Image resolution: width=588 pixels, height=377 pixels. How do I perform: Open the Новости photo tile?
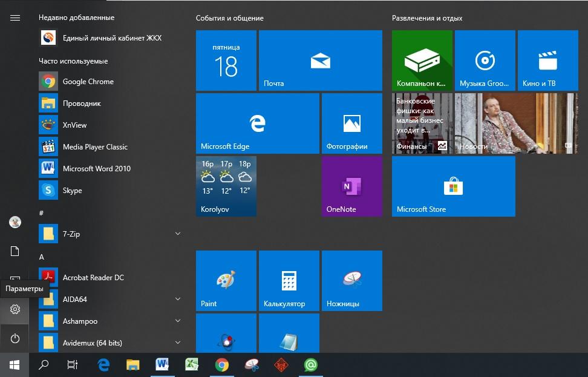pos(517,123)
